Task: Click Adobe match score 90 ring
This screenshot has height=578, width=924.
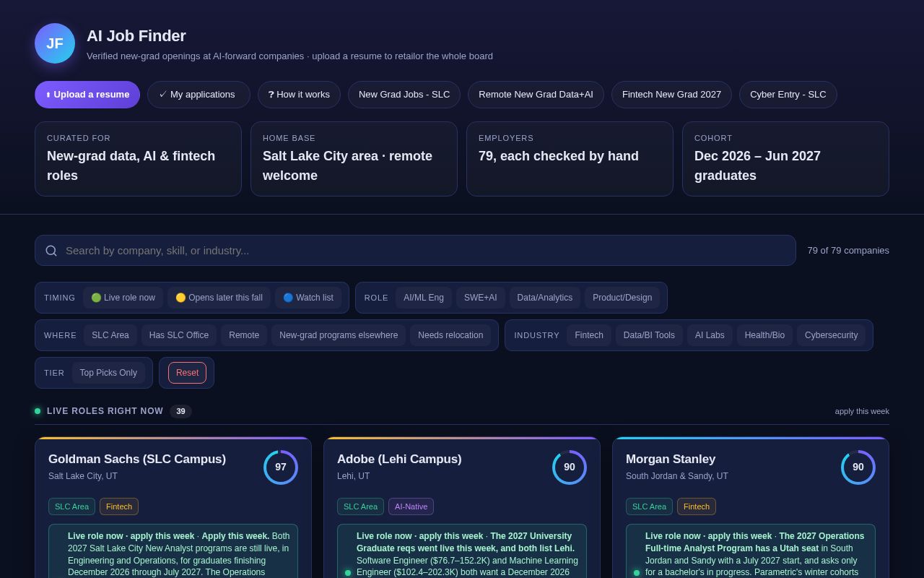Action: pyautogui.click(x=570, y=467)
